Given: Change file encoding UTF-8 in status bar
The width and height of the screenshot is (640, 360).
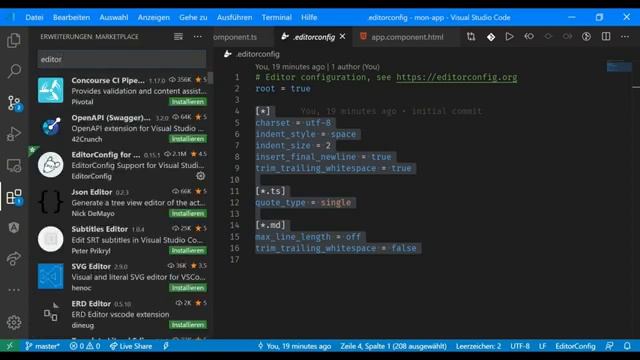Looking at the screenshot, I should (520, 346).
